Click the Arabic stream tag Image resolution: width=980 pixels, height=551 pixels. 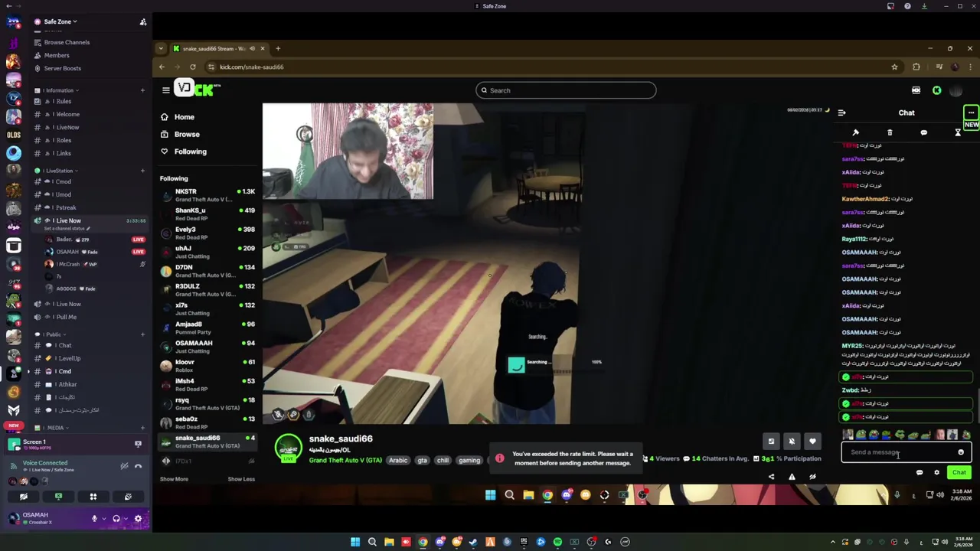(398, 460)
